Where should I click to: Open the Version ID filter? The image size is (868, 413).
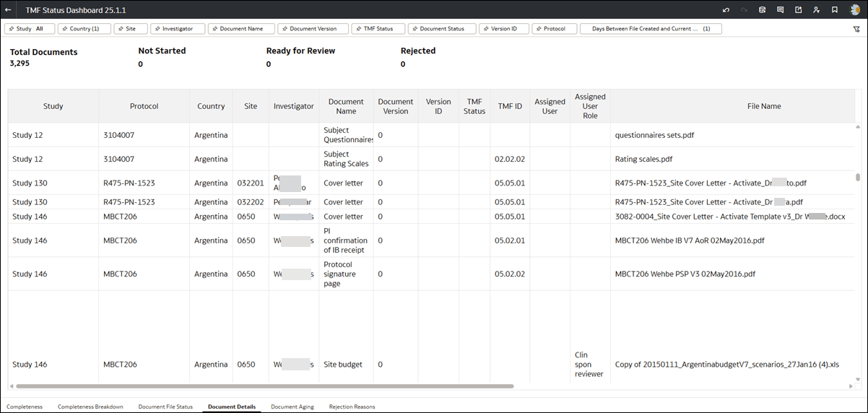pos(504,29)
